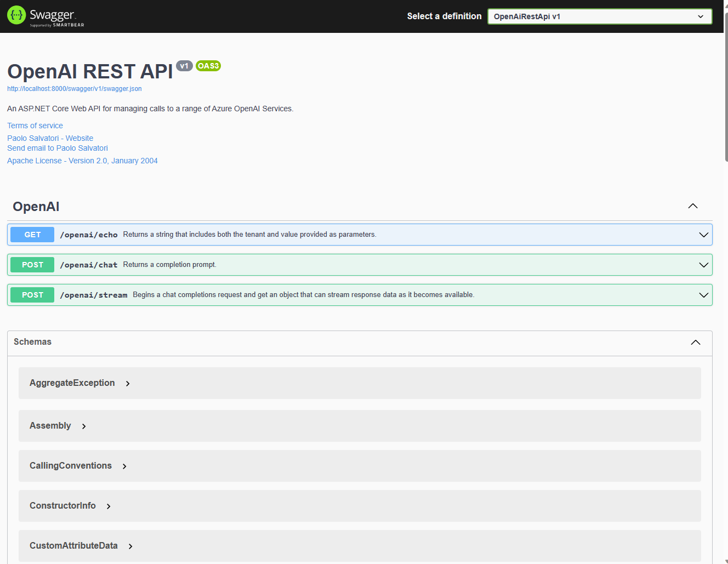Expand the ConstructorInfo schema arrow
The height and width of the screenshot is (564, 728).
pos(109,506)
